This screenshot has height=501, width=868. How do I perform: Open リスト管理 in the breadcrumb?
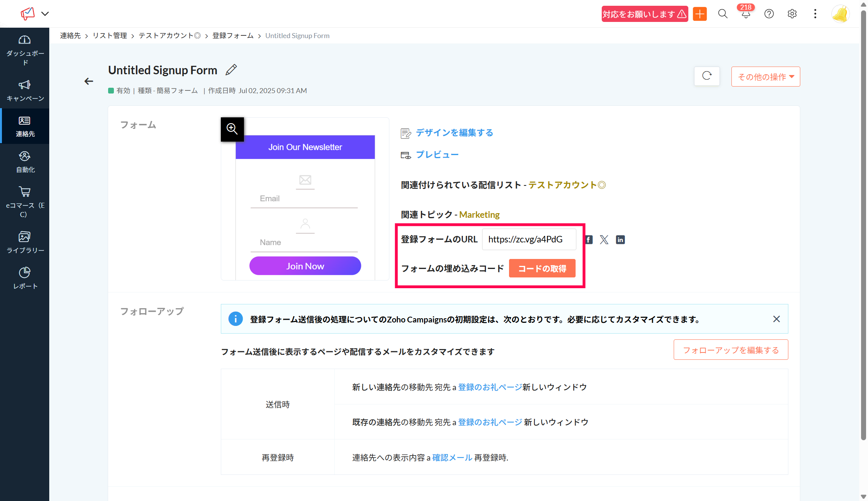click(x=110, y=36)
